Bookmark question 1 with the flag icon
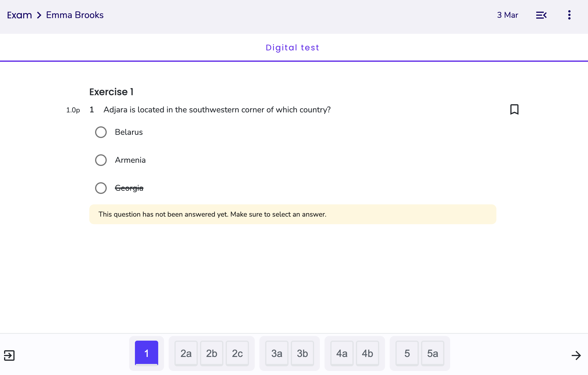 tap(514, 109)
